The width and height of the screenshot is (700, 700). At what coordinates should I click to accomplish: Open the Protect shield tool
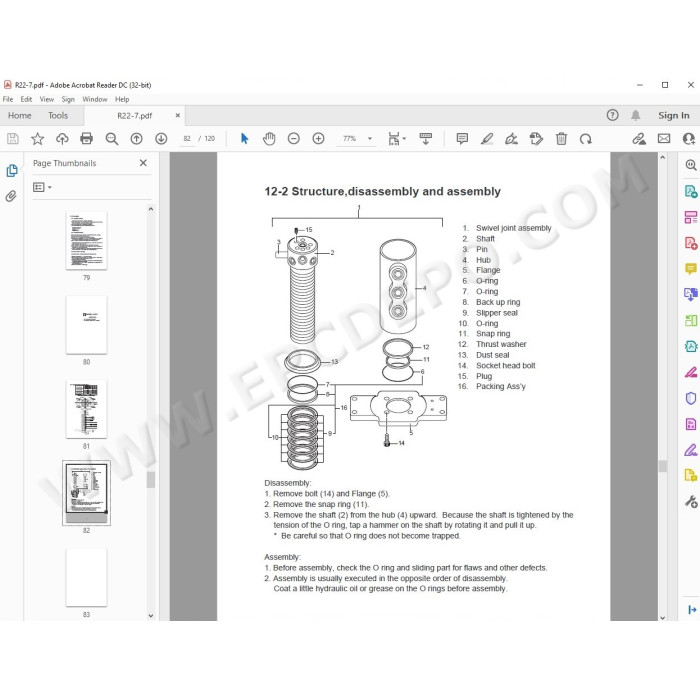click(x=691, y=398)
